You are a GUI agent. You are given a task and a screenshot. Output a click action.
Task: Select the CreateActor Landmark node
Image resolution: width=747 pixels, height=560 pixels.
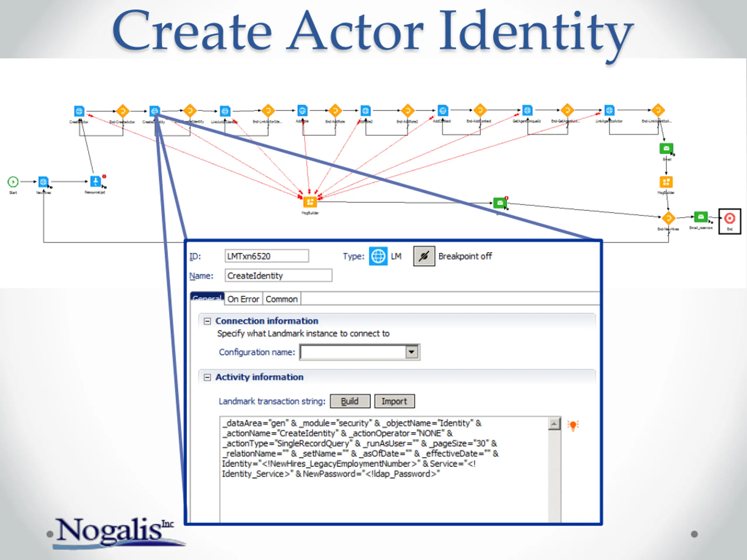click(x=79, y=111)
